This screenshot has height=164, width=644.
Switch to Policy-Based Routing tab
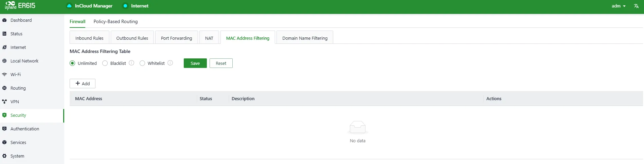(x=115, y=22)
